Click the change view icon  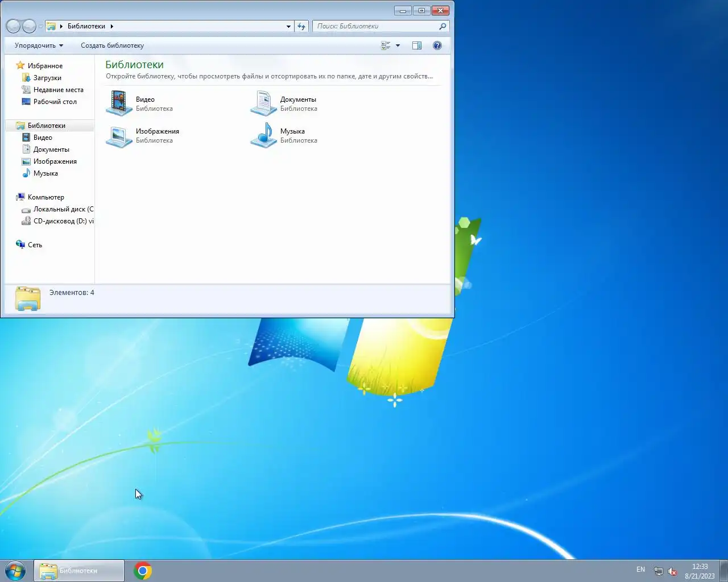click(386, 45)
